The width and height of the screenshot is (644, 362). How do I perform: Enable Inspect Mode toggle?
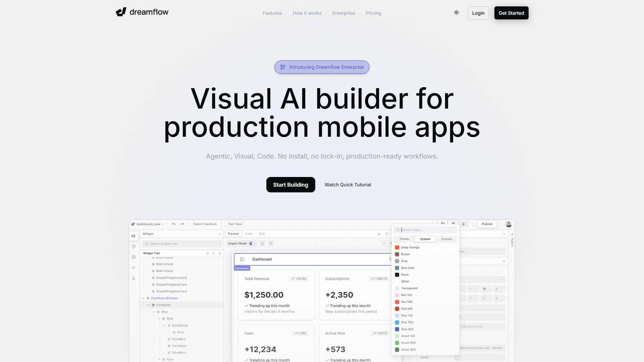pos(252,243)
